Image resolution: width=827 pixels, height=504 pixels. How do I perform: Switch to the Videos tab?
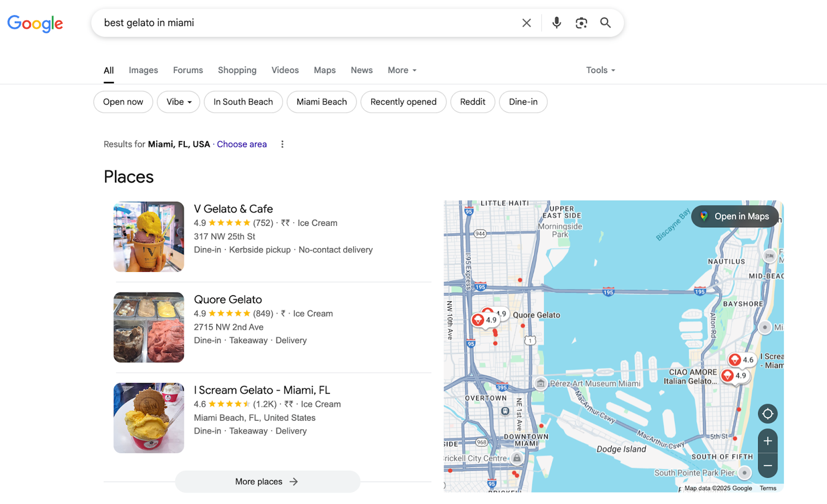pyautogui.click(x=285, y=70)
